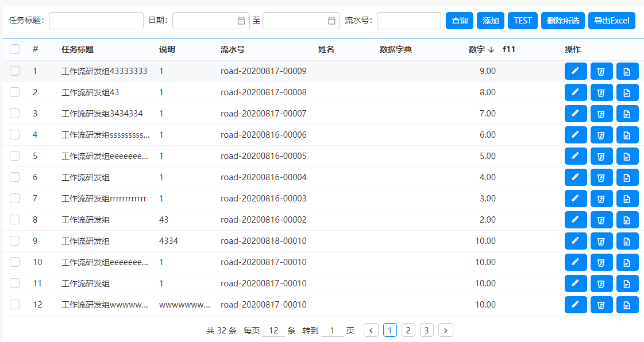Check the checkbox for row 11

click(15, 284)
